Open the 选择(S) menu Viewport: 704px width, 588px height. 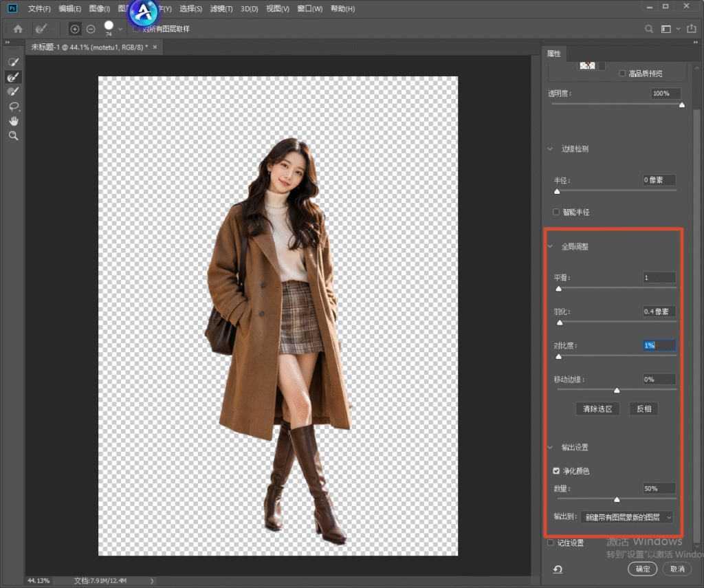click(x=191, y=8)
